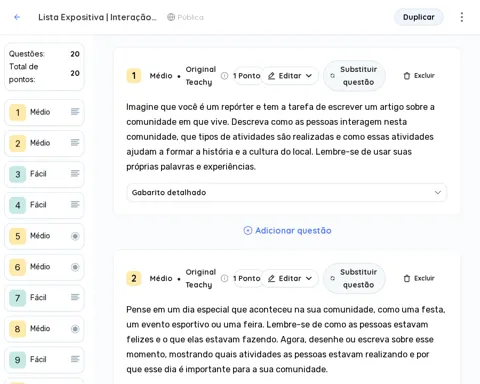Click the multiple-choice icon for sidebar item 6
Screen dimensions: 480x384
(x=75, y=267)
